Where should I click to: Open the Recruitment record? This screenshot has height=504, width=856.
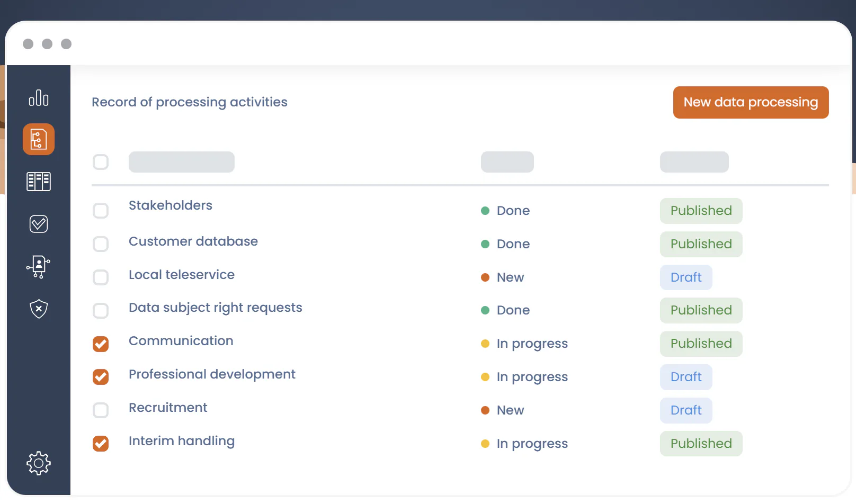point(168,408)
